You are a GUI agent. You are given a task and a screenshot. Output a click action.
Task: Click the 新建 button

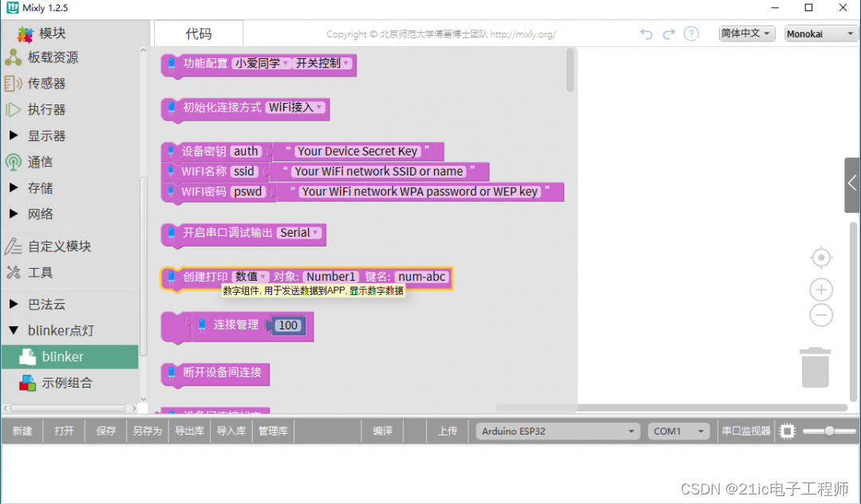22,431
